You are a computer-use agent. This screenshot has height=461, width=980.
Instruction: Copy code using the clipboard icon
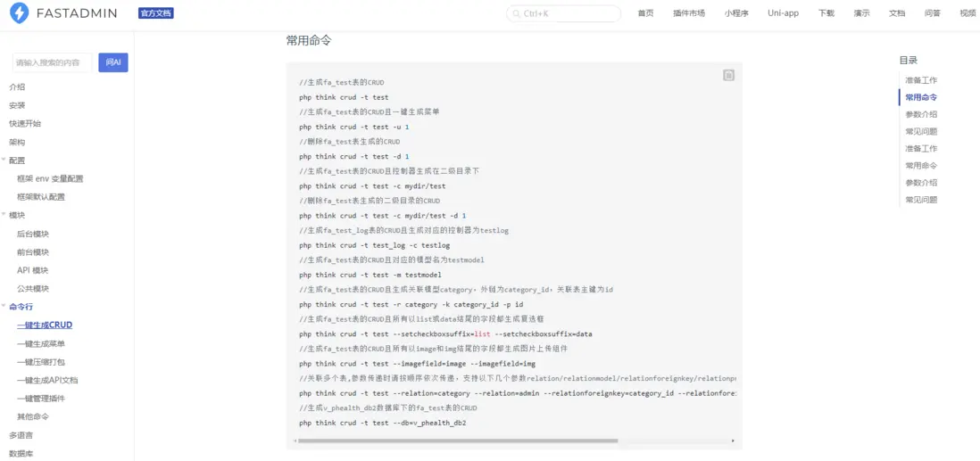click(728, 75)
